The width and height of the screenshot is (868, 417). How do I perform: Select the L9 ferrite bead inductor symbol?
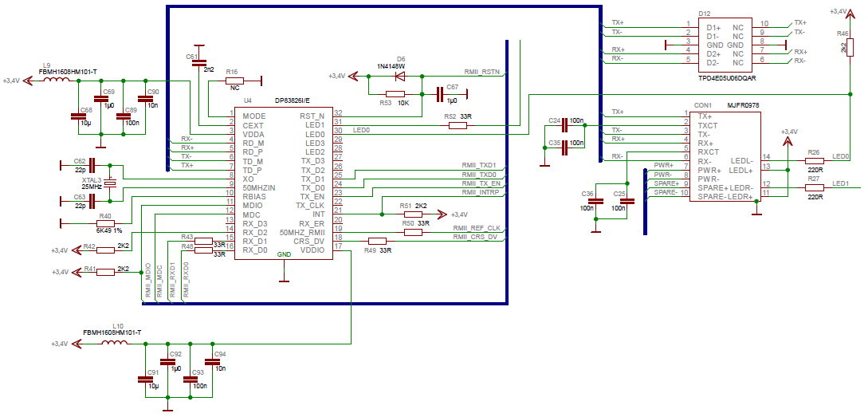pyautogui.click(x=57, y=81)
